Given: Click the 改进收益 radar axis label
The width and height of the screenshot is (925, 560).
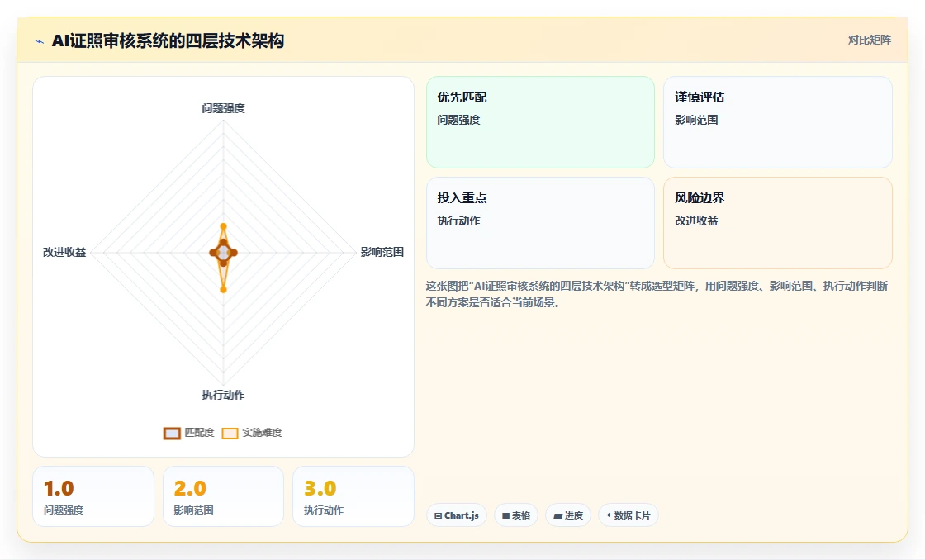Looking at the screenshot, I should click(64, 253).
